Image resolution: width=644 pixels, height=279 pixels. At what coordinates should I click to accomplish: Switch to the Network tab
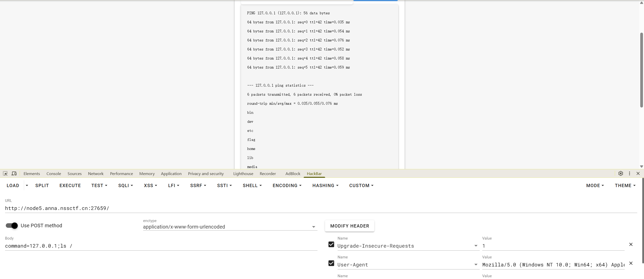96,174
